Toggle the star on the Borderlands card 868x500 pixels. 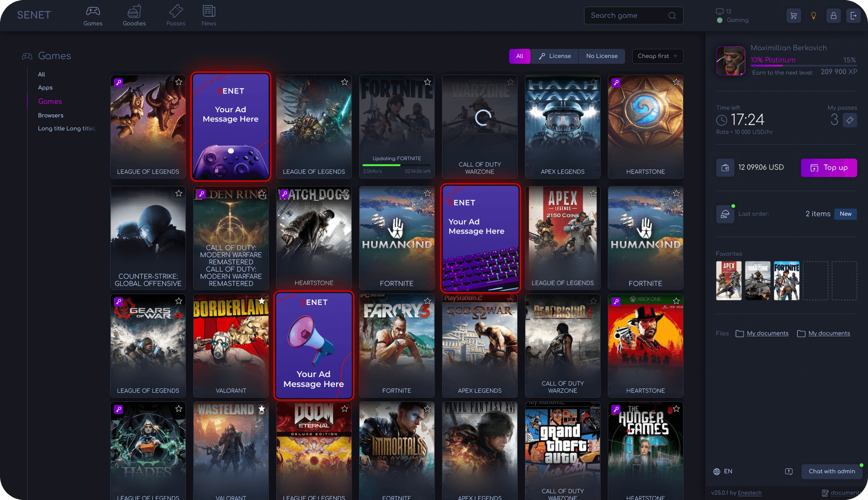point(261,301)
